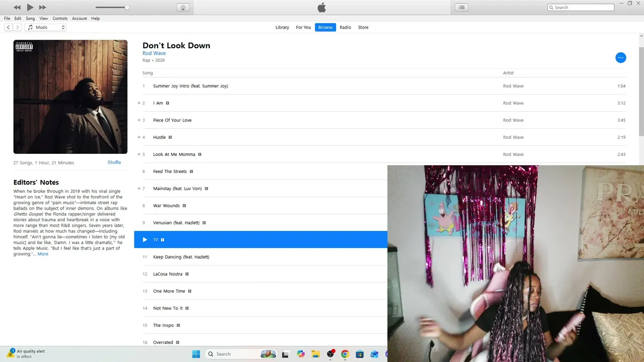The width and height of the screenshot is (644, 362).
Task: Open the Account menu
Action: [79, 19]
